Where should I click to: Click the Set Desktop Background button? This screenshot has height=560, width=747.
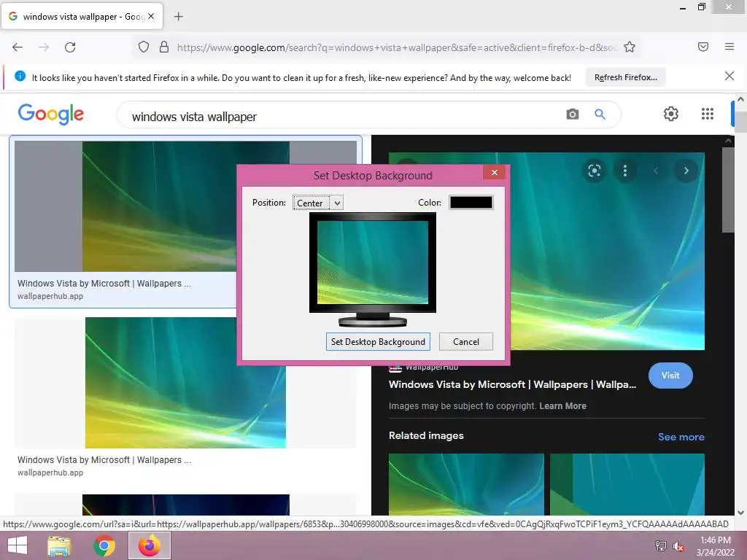(x=378, y=342)
